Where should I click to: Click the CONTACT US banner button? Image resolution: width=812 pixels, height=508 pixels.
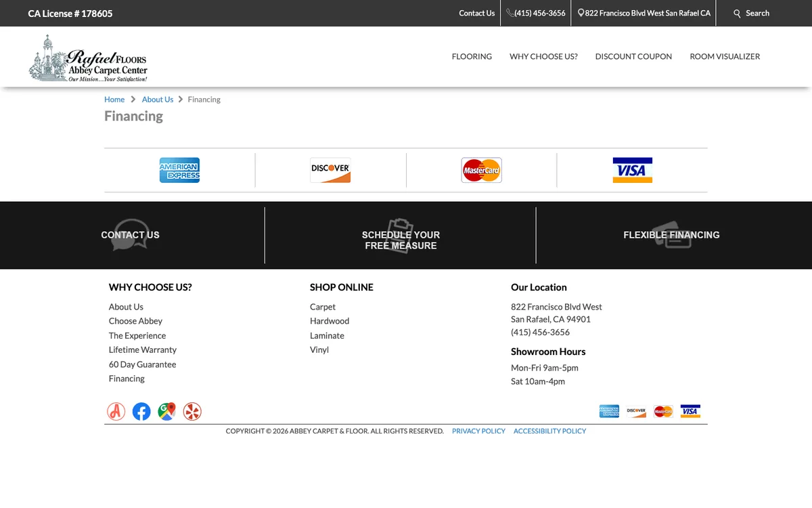130,235
